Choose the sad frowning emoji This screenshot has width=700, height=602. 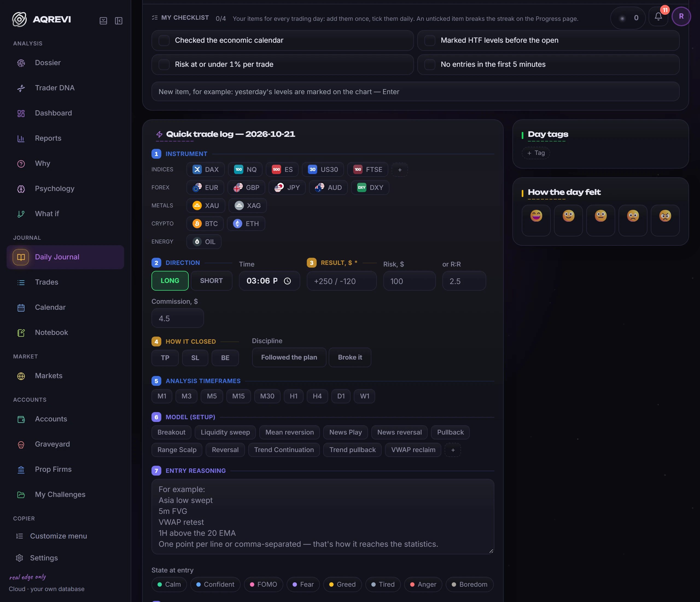click(x=633, y=220)
